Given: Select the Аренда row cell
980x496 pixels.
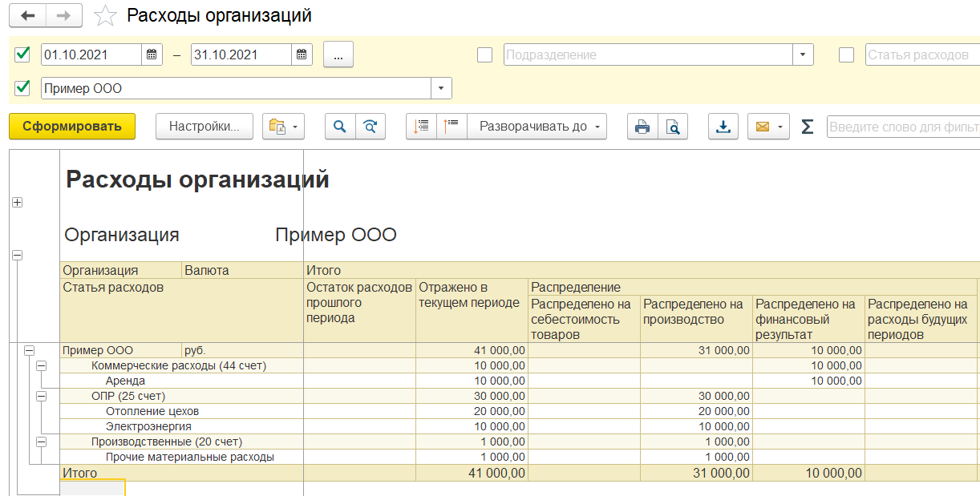Looking at the screenshot, I should point(182,381).
